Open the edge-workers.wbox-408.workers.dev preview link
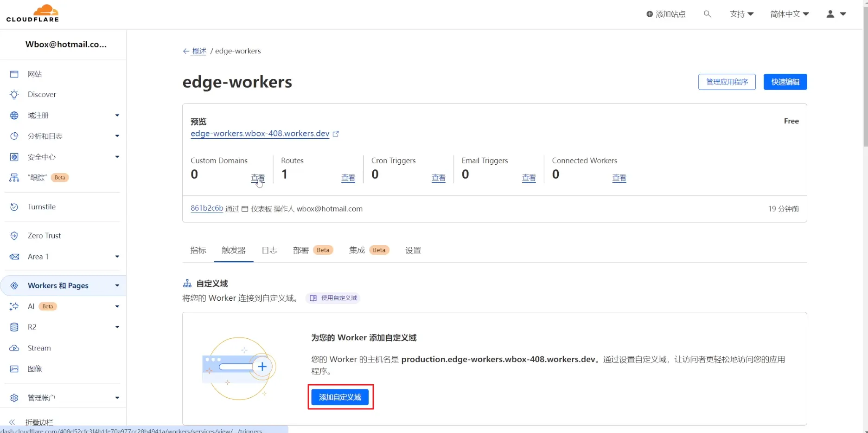This screenshot has width=868, height=433. tap(260, 134)
